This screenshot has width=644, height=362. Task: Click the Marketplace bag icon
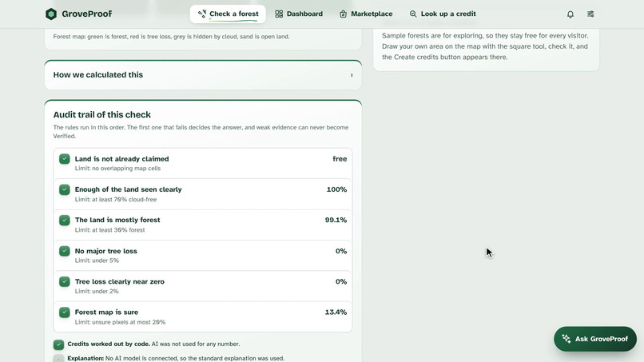point(343,14)
